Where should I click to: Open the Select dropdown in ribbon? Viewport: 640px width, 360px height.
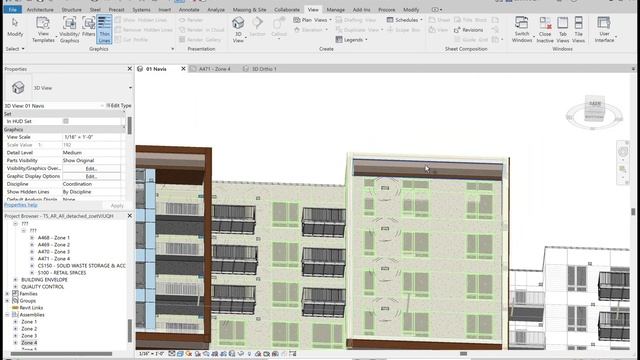pos(15,49)
